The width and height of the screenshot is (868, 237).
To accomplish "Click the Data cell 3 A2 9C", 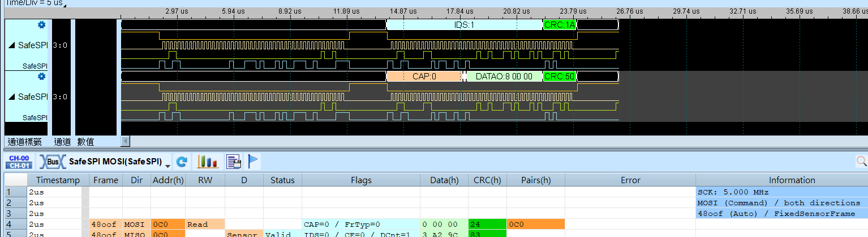I will click(x=444, y=234).
